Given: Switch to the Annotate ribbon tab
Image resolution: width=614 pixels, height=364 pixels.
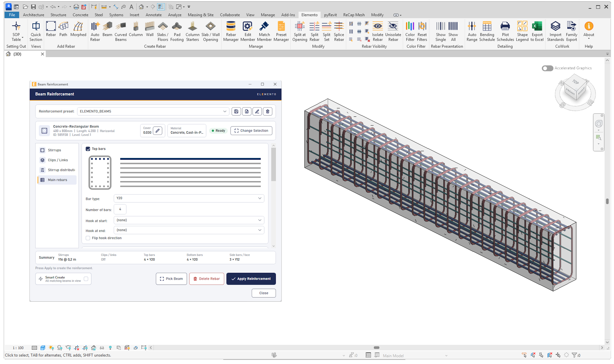Looking at the screenshot, I should point(153,15).
